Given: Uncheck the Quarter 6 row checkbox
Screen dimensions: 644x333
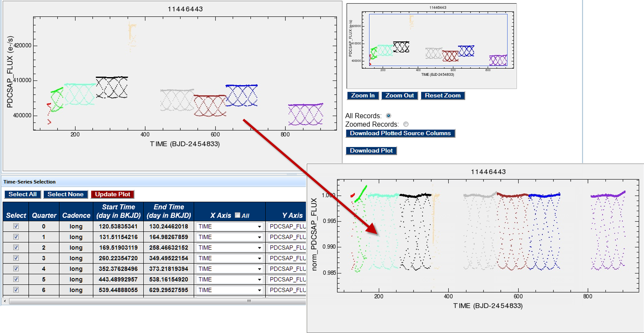Looking at the screenshot, I should [x=16, y=290].
